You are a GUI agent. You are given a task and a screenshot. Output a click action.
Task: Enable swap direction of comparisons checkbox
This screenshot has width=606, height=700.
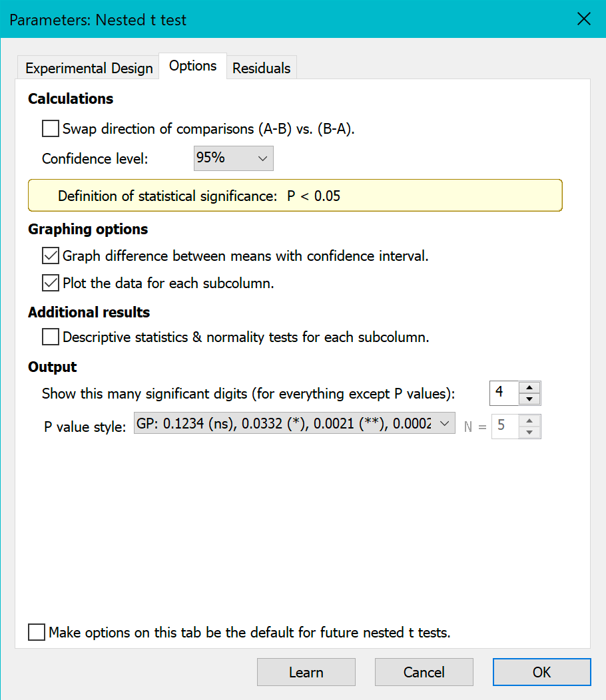click(51, 128)
